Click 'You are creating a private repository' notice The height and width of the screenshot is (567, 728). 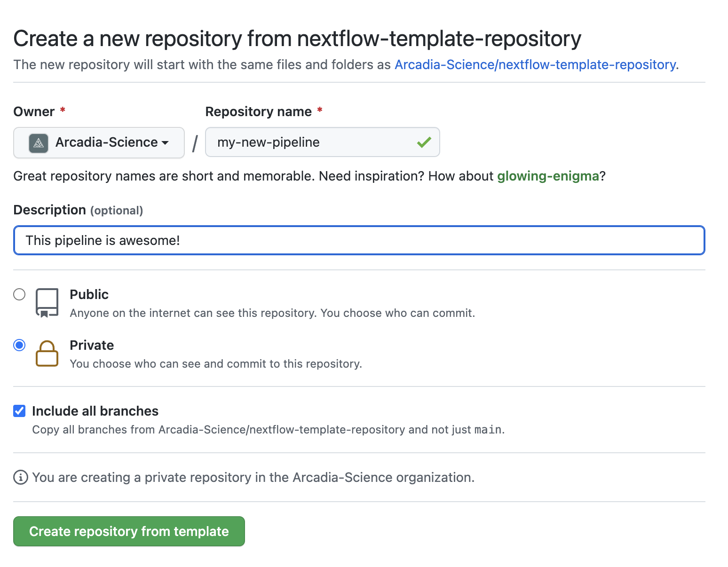pos(253,477)
